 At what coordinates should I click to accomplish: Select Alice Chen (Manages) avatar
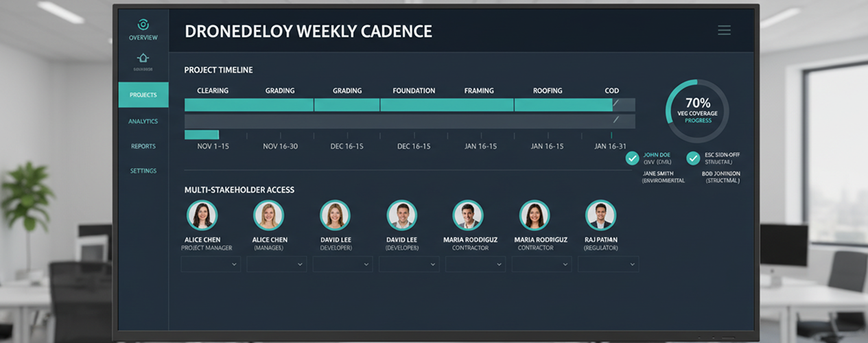[x=268, y=215]
